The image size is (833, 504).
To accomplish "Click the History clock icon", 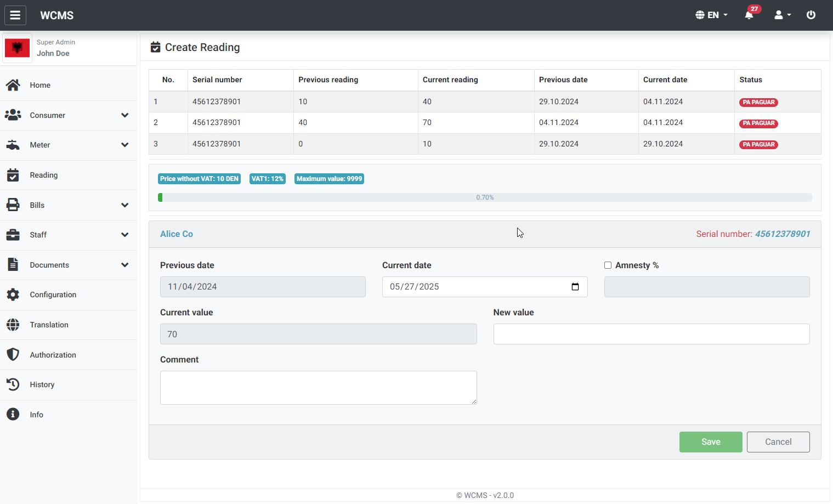I will tap(13, 384).
